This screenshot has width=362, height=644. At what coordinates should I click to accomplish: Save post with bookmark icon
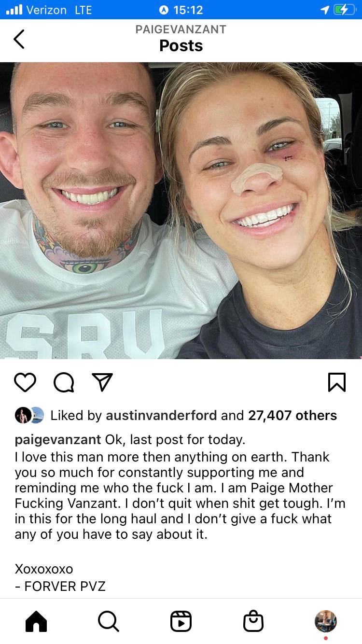(337, 382)
